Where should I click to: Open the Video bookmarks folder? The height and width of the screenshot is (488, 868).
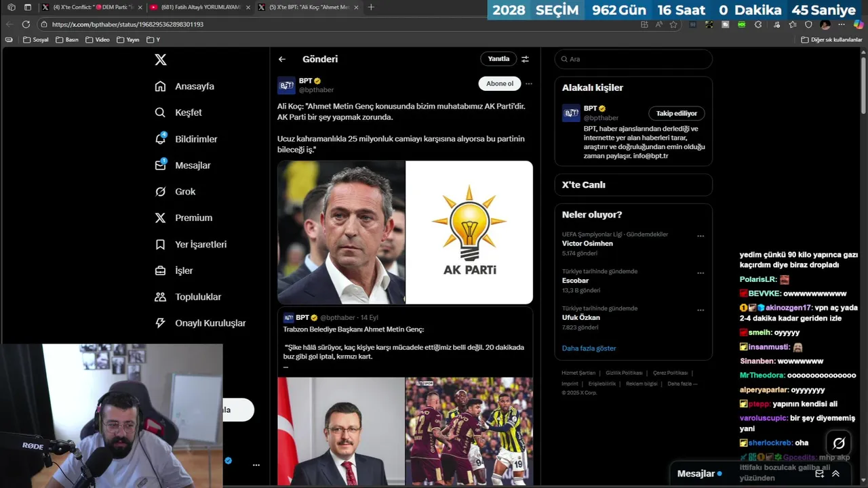(98, 39)
